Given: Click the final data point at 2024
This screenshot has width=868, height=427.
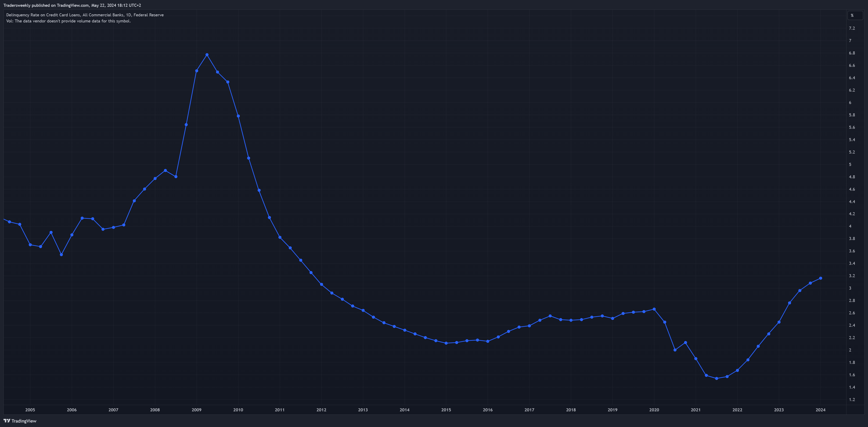Looking at the screenshot, I should point(821,278).
